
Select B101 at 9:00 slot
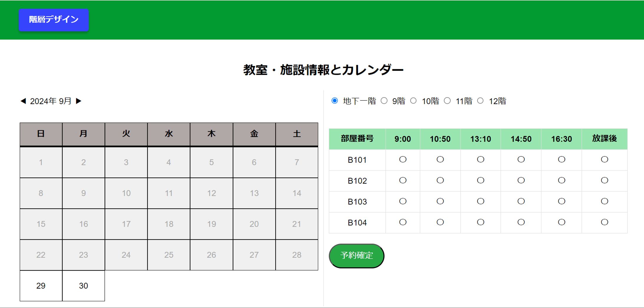pos(402,159)
